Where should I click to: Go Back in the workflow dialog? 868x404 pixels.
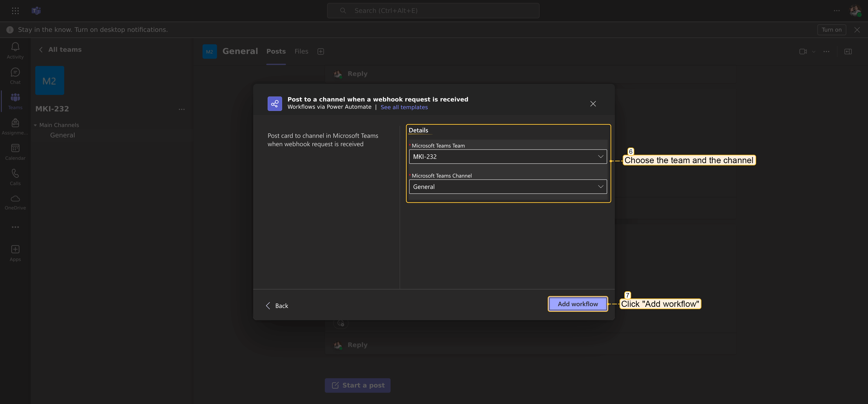pos(277,306)
